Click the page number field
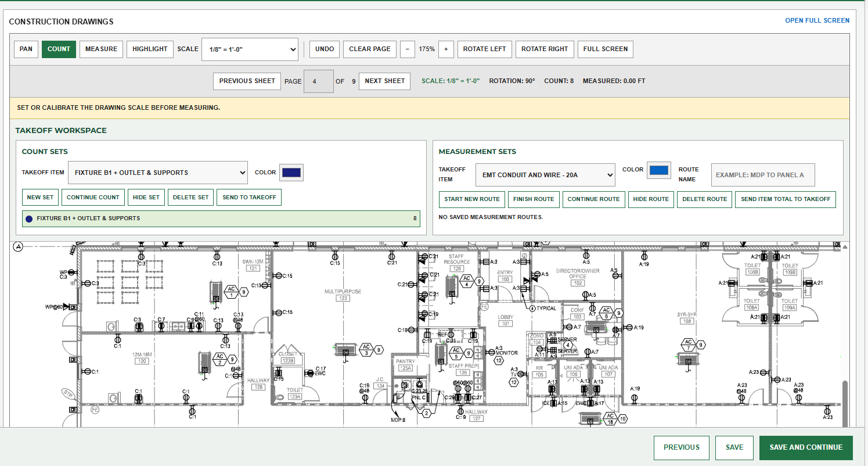This screenshot has height=466, width=868. click(319, 81)
